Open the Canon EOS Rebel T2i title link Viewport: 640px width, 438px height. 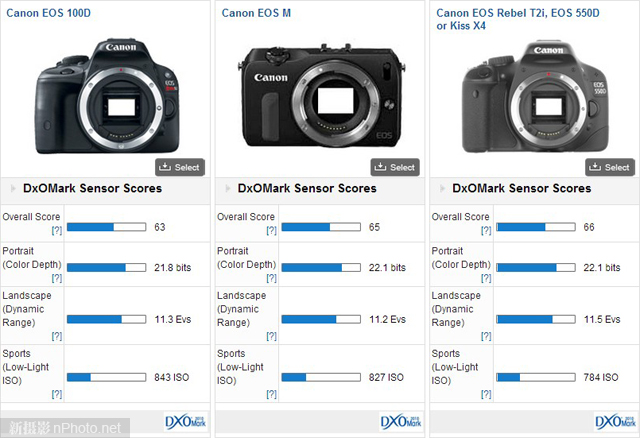[x=518, y=19]
